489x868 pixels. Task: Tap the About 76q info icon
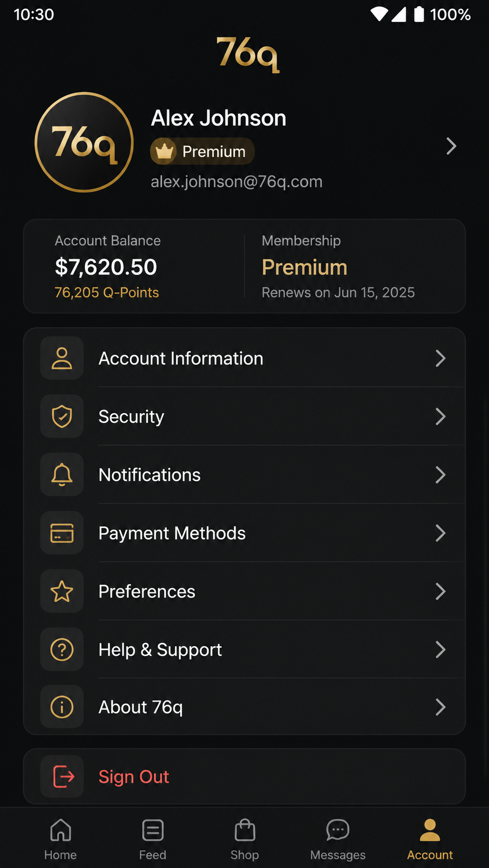tap(62, 707)
